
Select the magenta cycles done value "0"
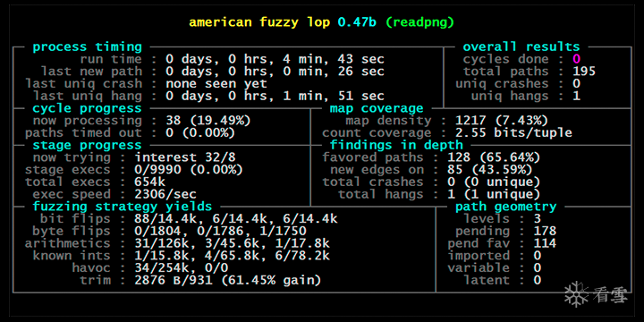(x=577, y=59)
